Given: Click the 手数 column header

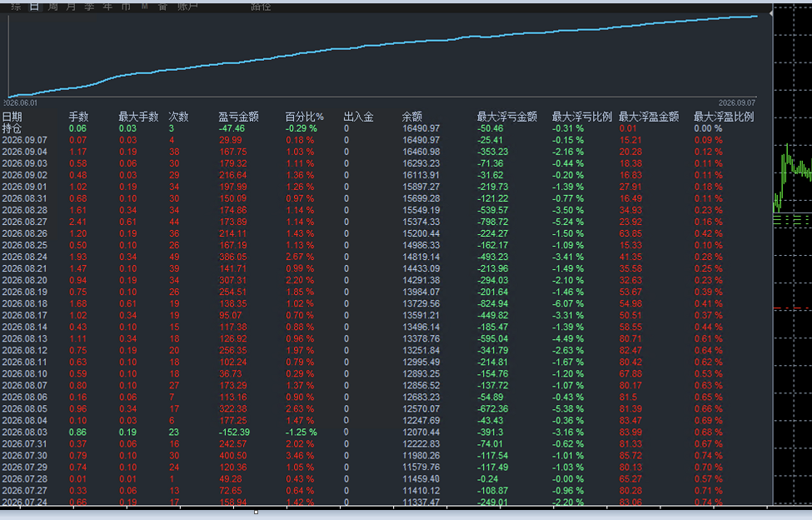Looking at the screenshot, I should click(78, 117).
